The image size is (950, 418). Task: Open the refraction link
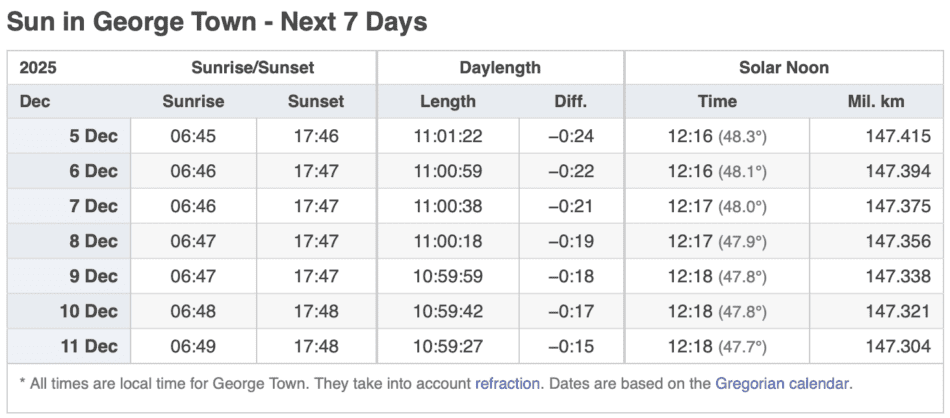(x=508, y=382)
